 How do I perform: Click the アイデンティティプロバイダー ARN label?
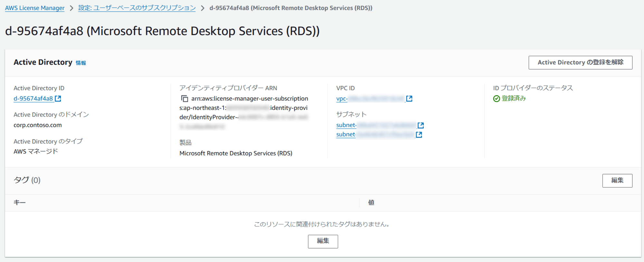[228, 88]
